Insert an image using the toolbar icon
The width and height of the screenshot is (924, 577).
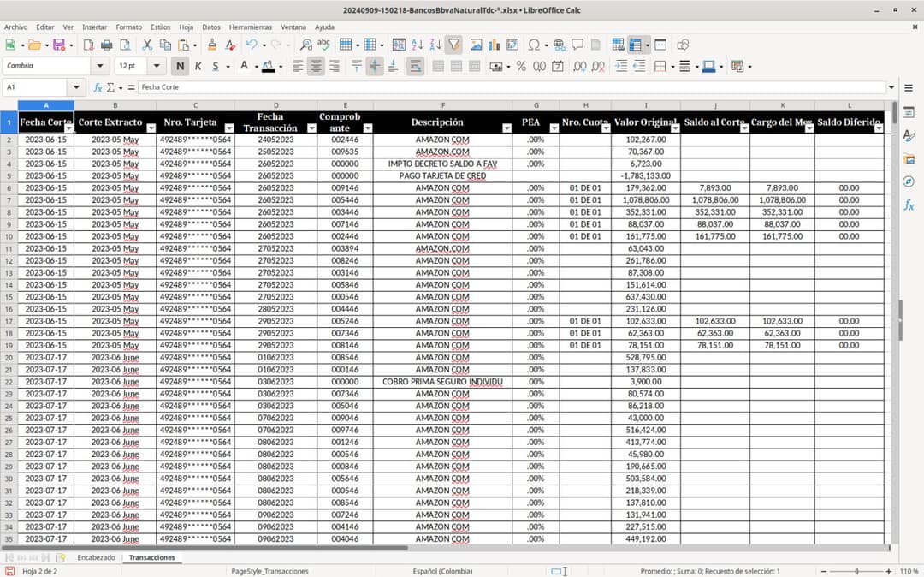click(x=477, y=45)
